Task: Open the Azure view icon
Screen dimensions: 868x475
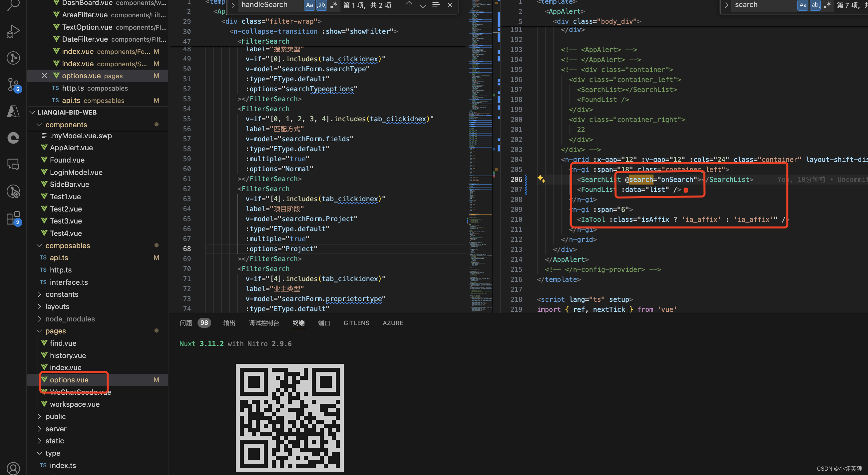Action: [x=13, y=111]
